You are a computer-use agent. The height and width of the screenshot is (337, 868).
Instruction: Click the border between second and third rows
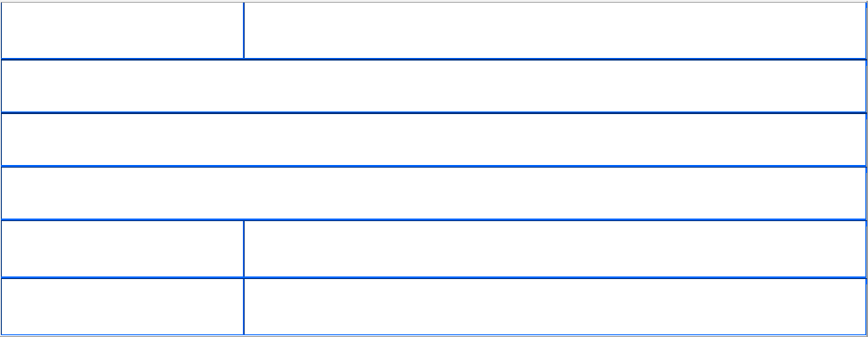[x=433, y=112]
